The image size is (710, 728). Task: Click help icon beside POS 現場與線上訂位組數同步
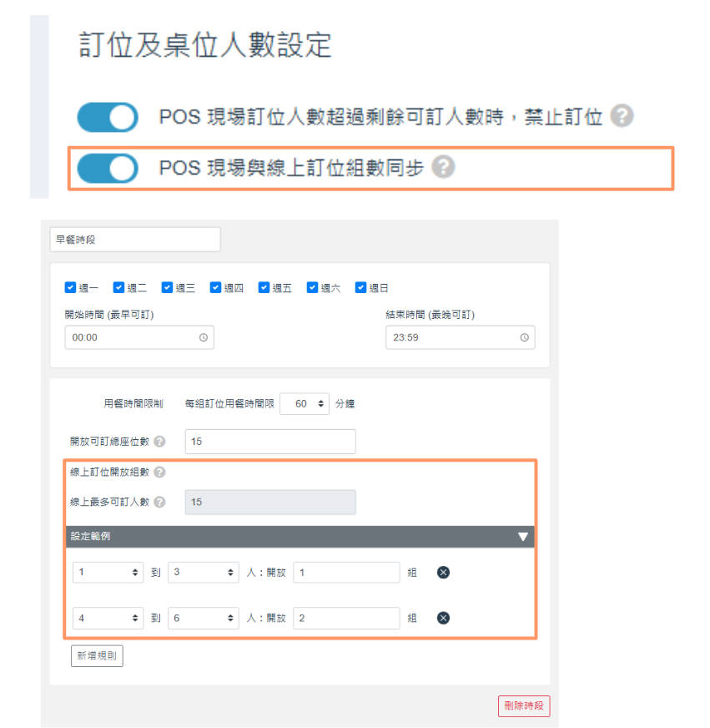point(443,168)
